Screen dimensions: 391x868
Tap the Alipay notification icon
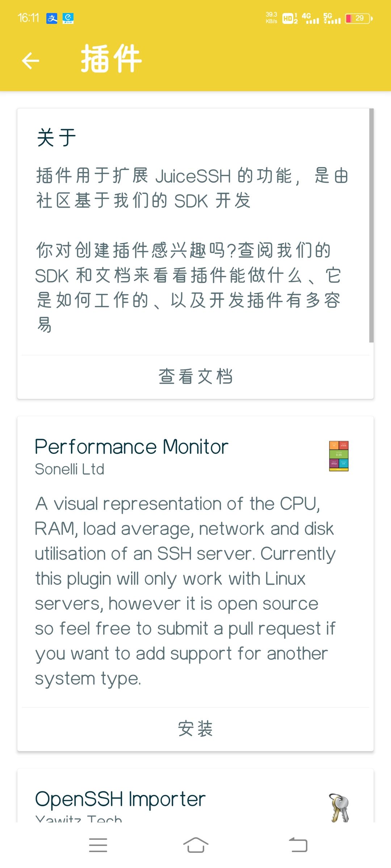[52, 18]
